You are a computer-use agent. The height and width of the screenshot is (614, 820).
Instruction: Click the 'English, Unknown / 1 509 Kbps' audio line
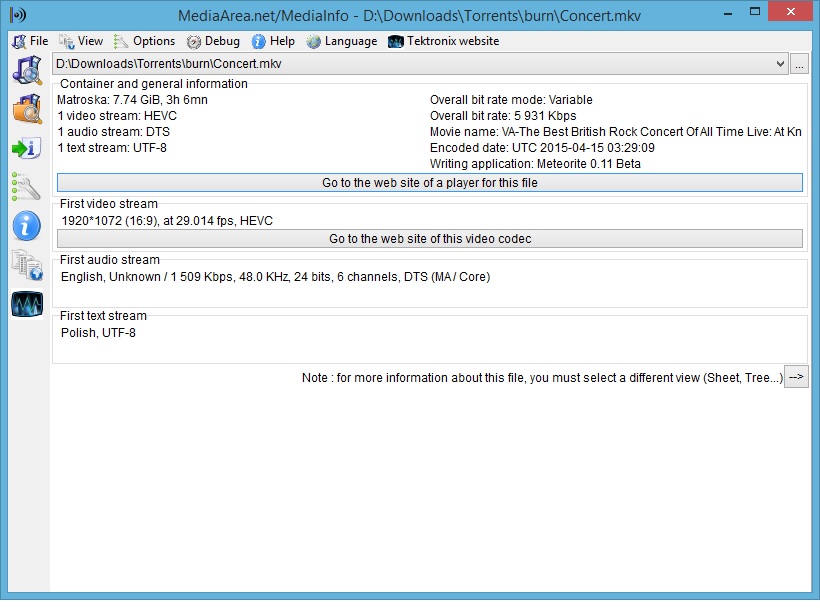[276, 277]
